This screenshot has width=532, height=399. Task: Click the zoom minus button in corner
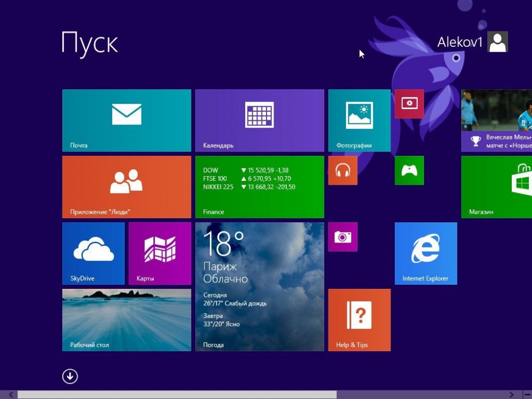(528, 395)
